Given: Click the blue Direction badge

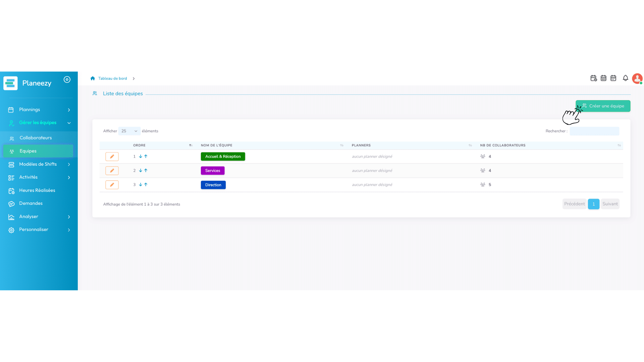Looking at the screenshot, I should [x=213, y=185].
